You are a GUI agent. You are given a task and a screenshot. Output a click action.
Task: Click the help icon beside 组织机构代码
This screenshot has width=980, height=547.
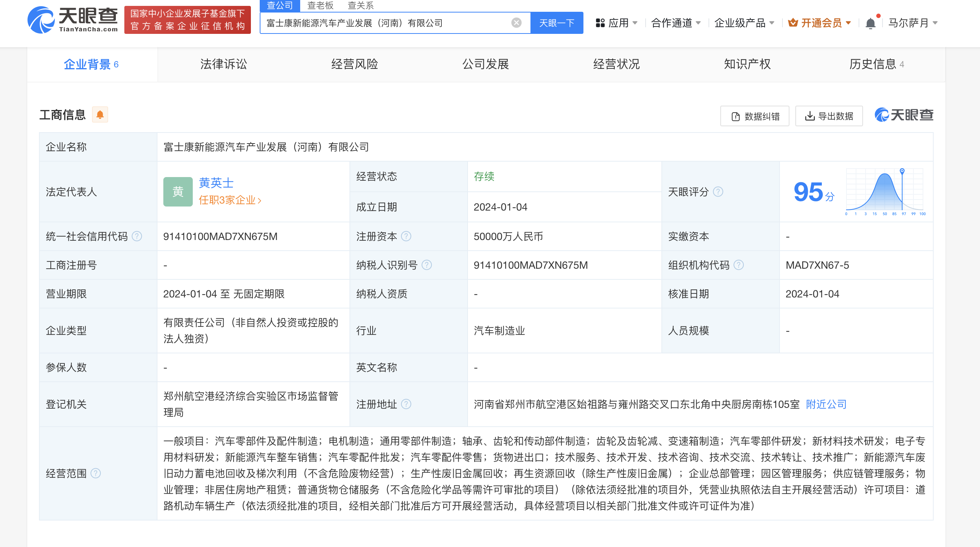738,265
